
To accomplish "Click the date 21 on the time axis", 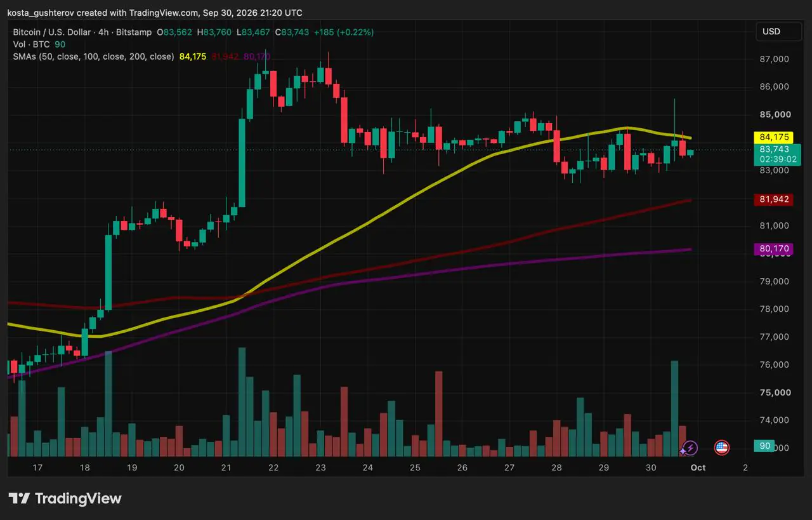I will (226, 468).
